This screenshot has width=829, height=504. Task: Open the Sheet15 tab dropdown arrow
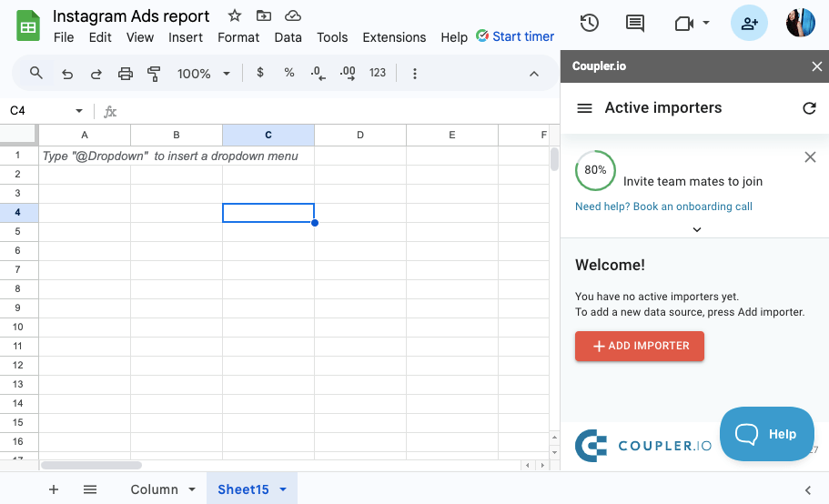[x=283, y=489]
